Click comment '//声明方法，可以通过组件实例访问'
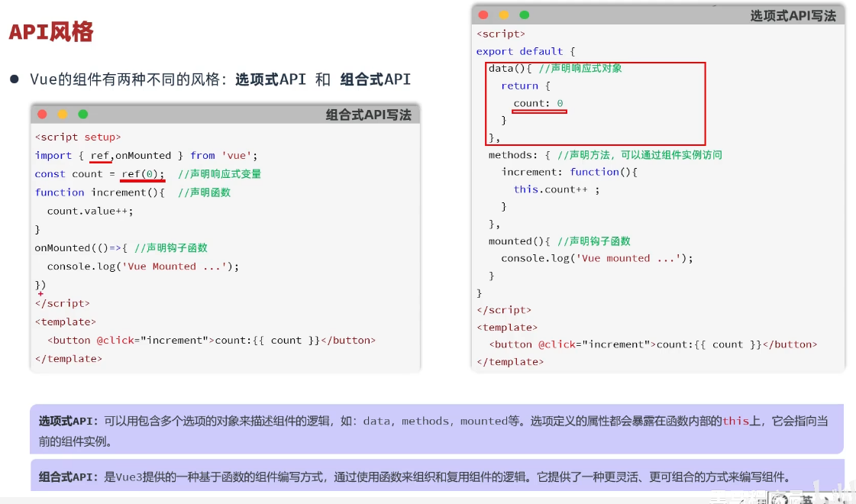 pyautogui.click(x=640, y=155)
